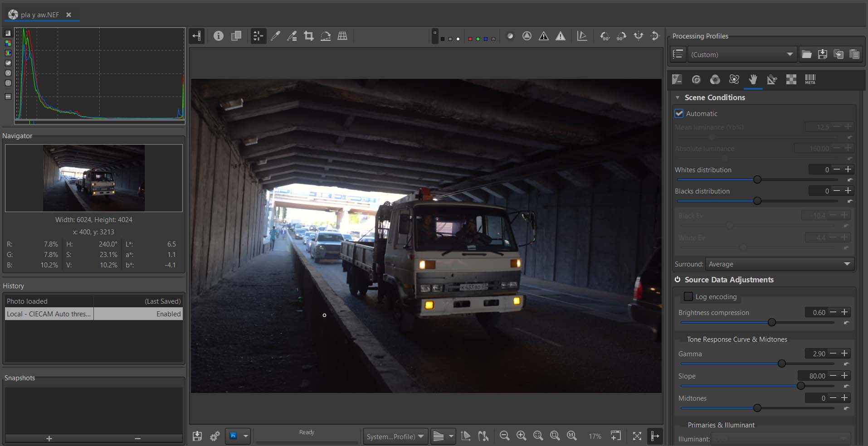Click the Gamma slider handle
The image size is (868, 446).
pyautogui.click(x=781, y=364)
